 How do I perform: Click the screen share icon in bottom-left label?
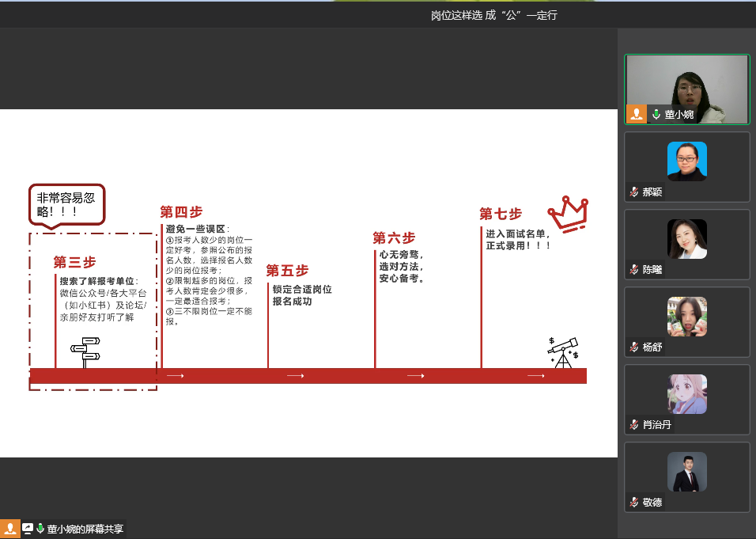click(28, 529)
